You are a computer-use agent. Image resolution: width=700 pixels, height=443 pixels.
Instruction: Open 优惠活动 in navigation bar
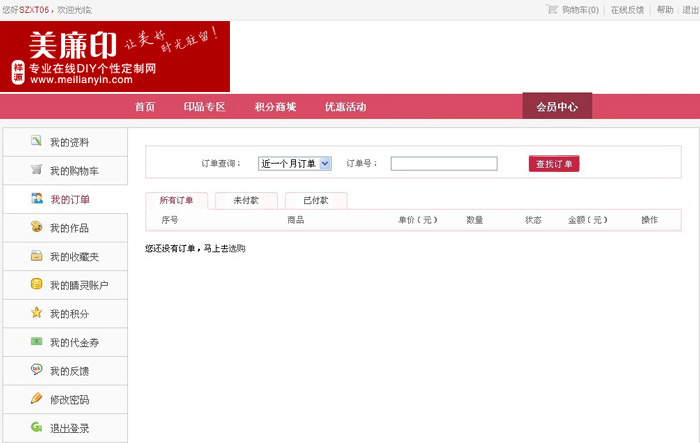coord(346,107)
